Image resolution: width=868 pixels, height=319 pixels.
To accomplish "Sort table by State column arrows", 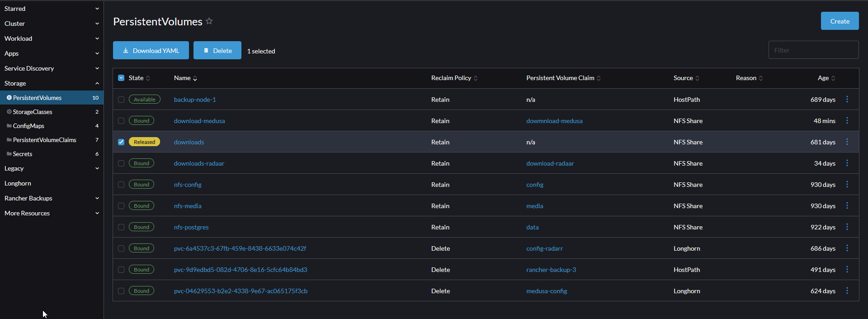I will 148,78.
